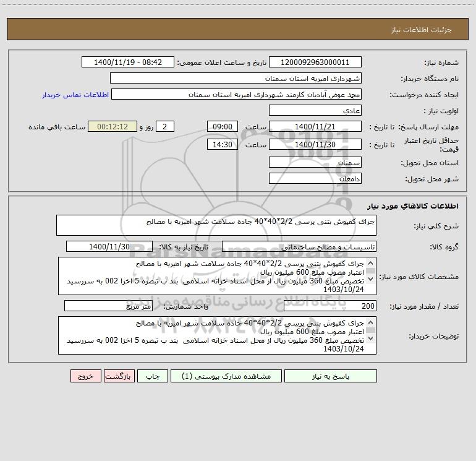Click unit field 'متر مربع'

[x=108, y=306]
